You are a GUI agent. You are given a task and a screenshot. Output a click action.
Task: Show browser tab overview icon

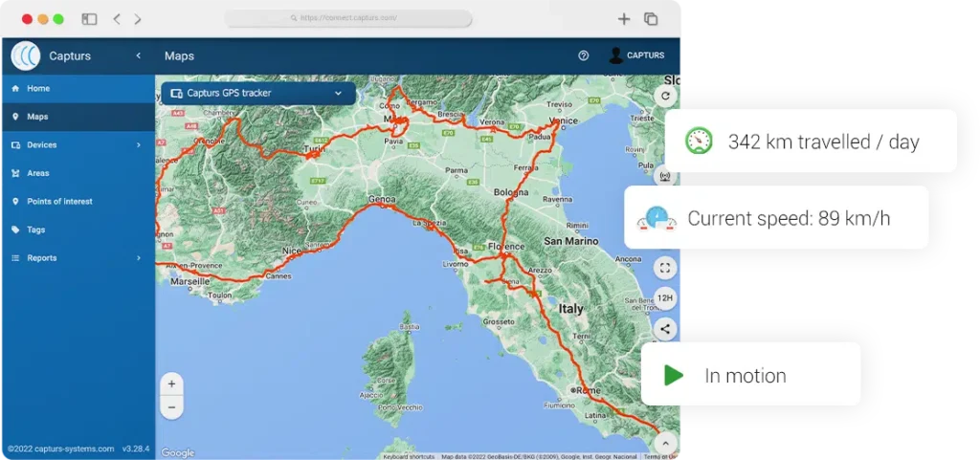tap(651, 19)
